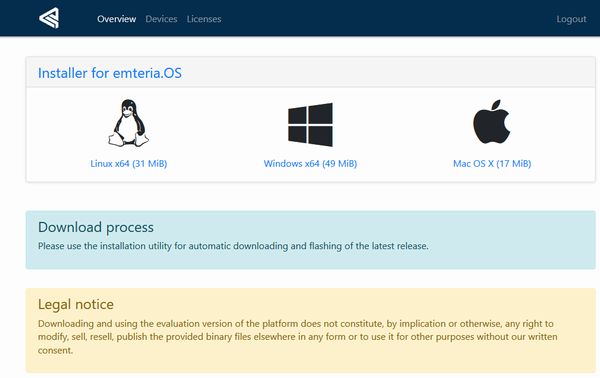Click the Apple logo icon
The width and height of the screenshot is (600, 378).
tap(492, 122)
